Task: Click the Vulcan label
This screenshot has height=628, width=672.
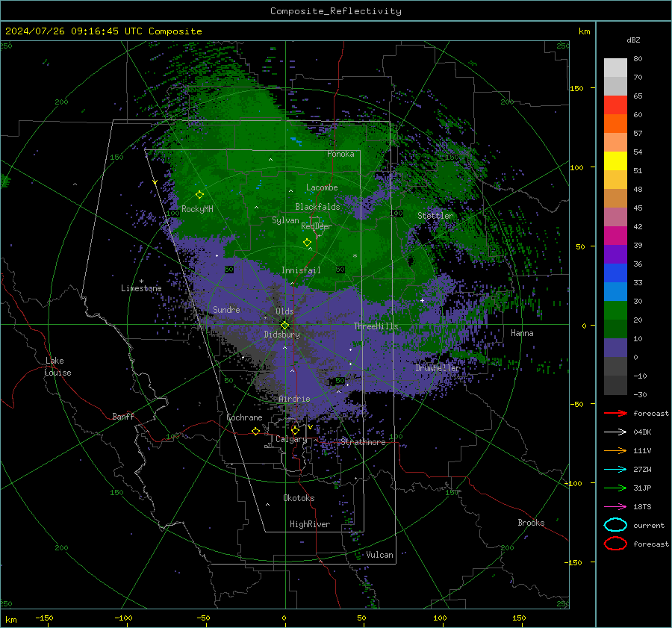Action: [x=379, y=555]
